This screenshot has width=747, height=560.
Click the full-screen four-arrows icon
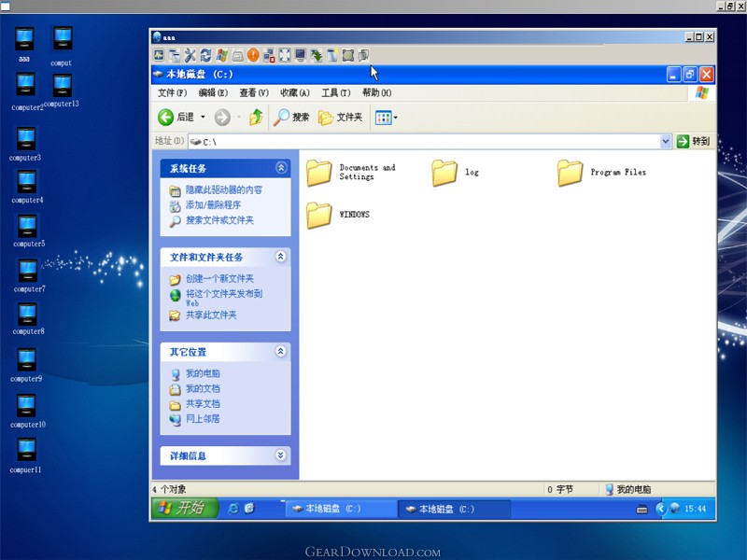click(285, 55)
